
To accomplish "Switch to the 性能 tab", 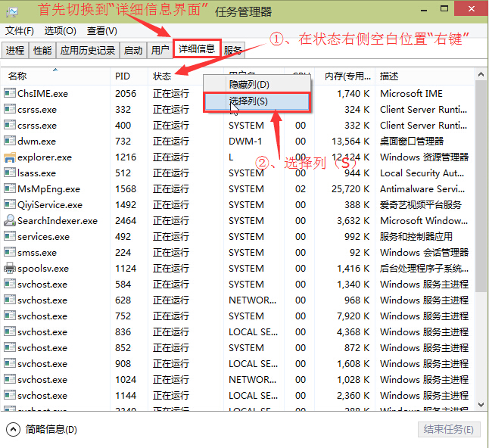I will pos(42,51).
